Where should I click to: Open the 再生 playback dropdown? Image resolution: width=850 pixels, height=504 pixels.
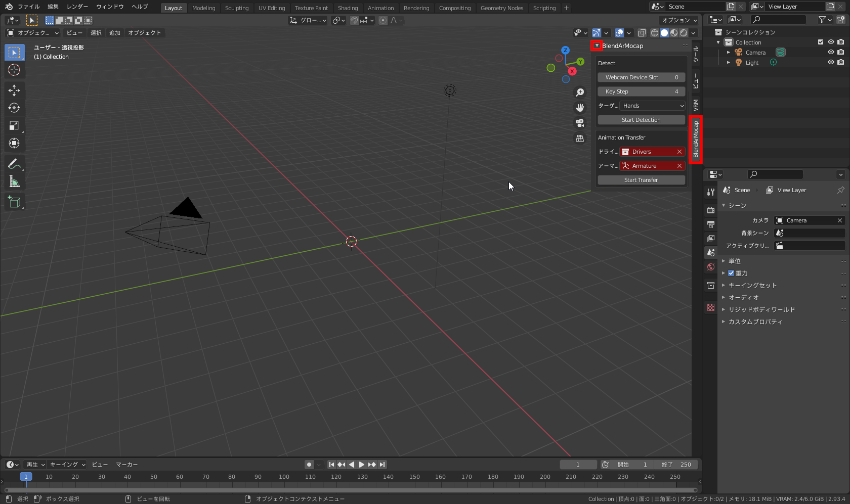35,465
